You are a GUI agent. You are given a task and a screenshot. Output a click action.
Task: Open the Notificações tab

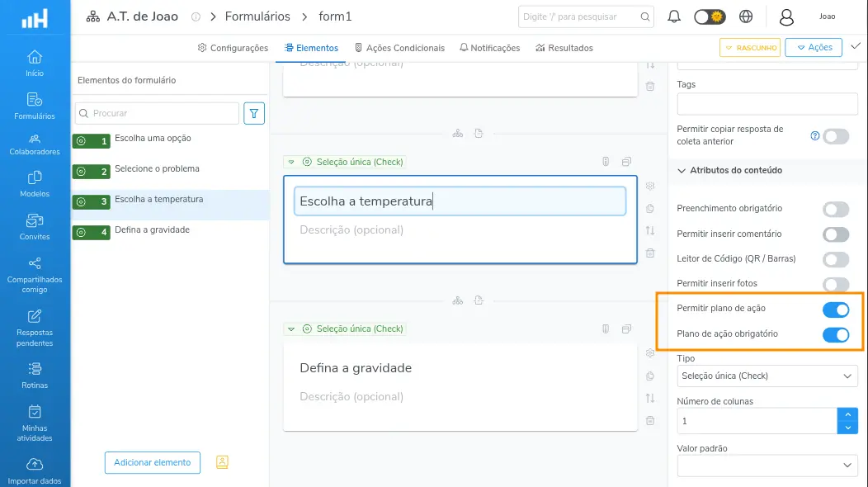coord(490,48)
